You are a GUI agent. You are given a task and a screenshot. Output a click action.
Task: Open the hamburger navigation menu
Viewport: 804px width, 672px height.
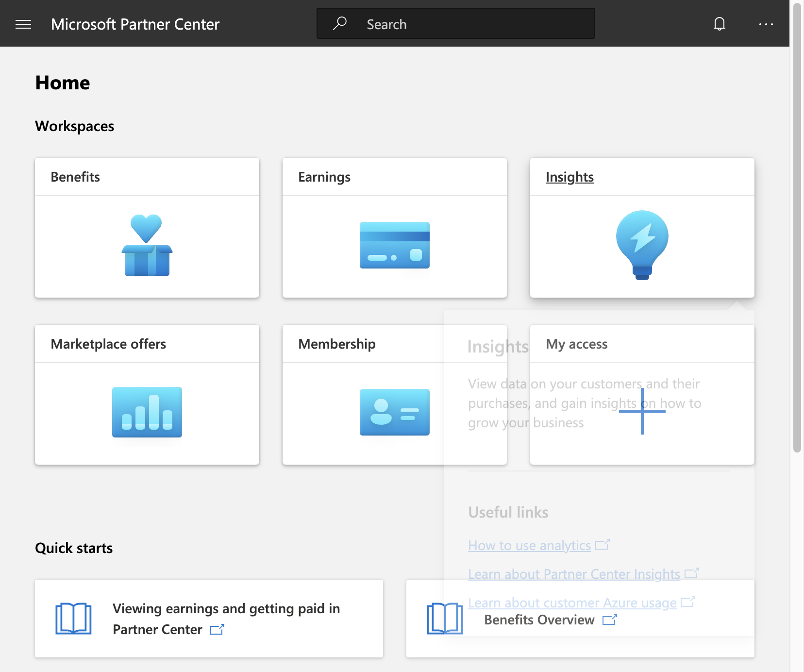pyautogui.click(x=23, y=24)
